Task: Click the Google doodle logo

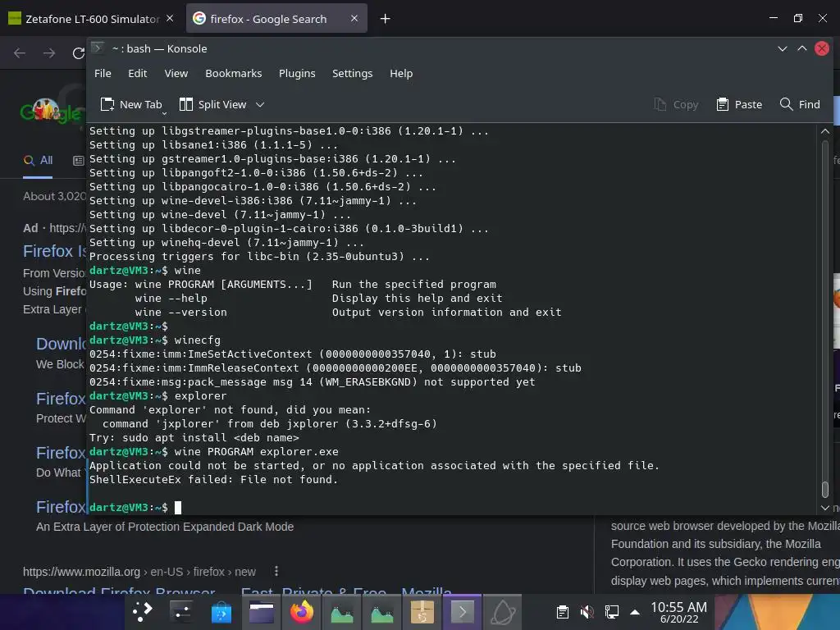Action: pyautogui.click(x=52, y=111)
